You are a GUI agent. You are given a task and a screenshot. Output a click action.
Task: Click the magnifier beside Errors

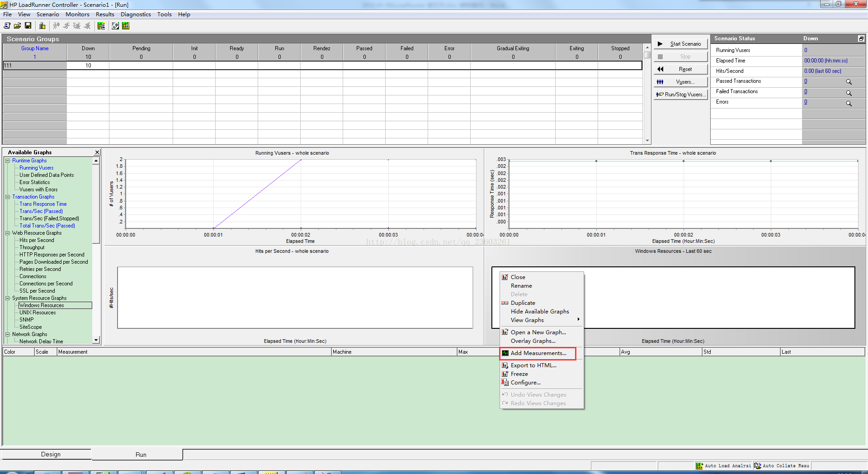point(849,103)
